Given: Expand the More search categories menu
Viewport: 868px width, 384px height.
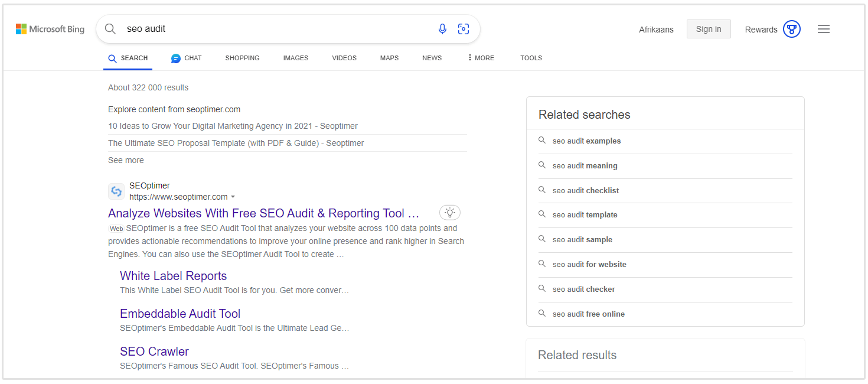Looking at the screenshot, I should 481,58.
